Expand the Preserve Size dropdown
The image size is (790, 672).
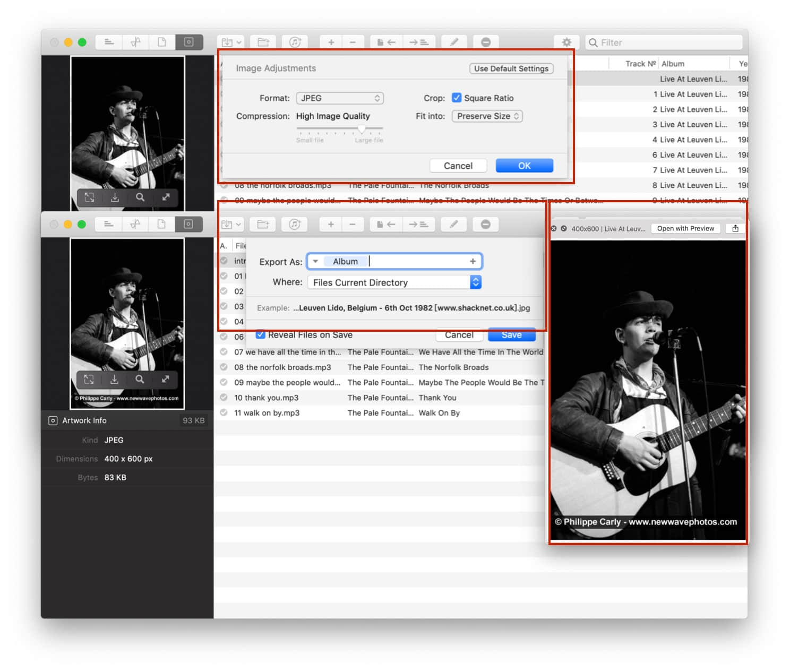(487, 116)
